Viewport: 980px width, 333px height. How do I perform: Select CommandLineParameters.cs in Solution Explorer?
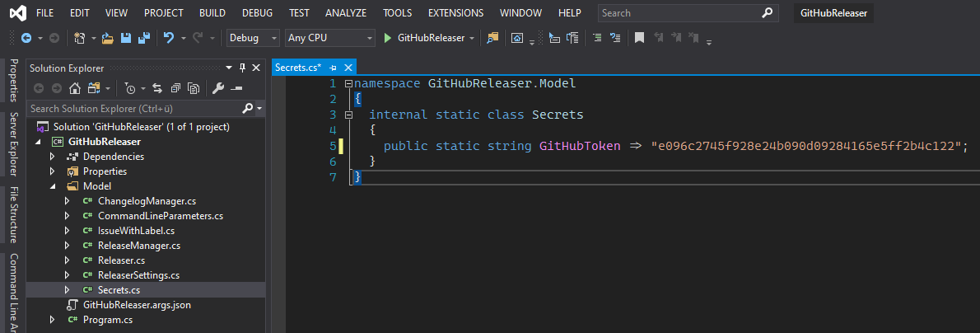click(160, 216)
